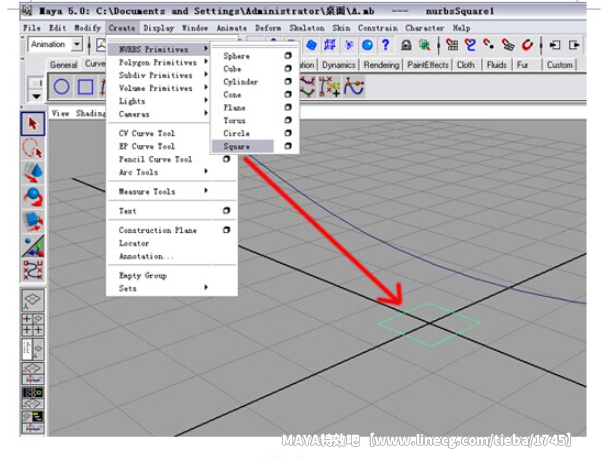Switch to persp/hypergraph/graph layout
The image size is (613, 459).
pos(32,421)
